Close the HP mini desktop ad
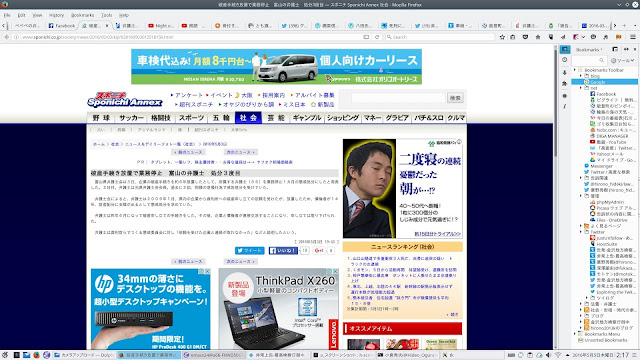The image size is (640, 360). click(207, 271)
